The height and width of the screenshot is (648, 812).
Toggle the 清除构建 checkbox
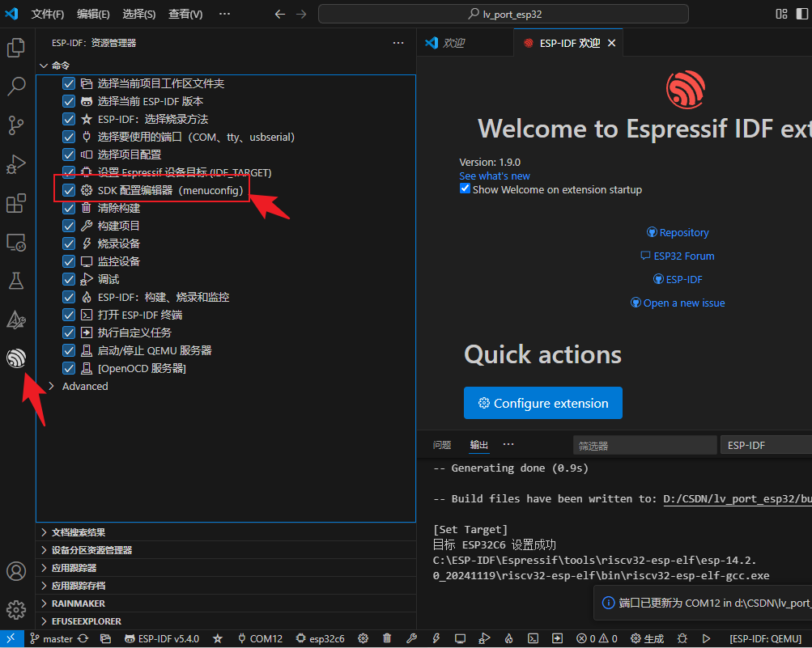68,208
